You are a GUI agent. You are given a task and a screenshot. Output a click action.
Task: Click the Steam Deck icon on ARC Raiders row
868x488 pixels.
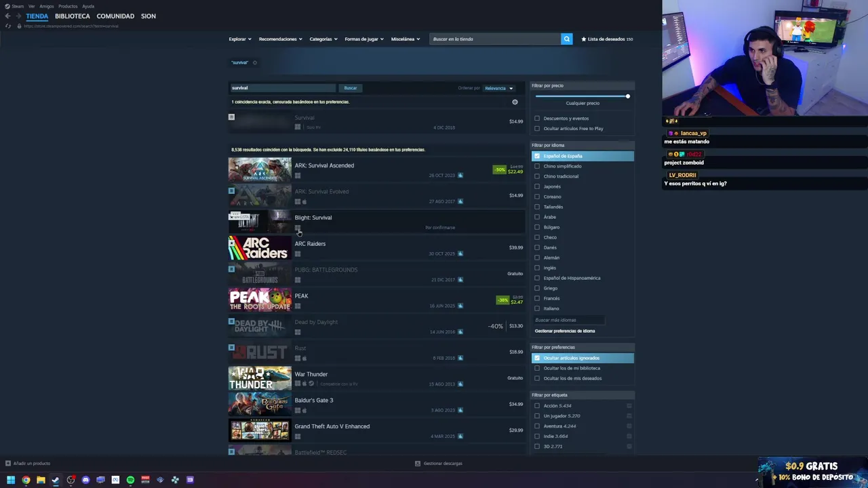click(x=460, y=253)
